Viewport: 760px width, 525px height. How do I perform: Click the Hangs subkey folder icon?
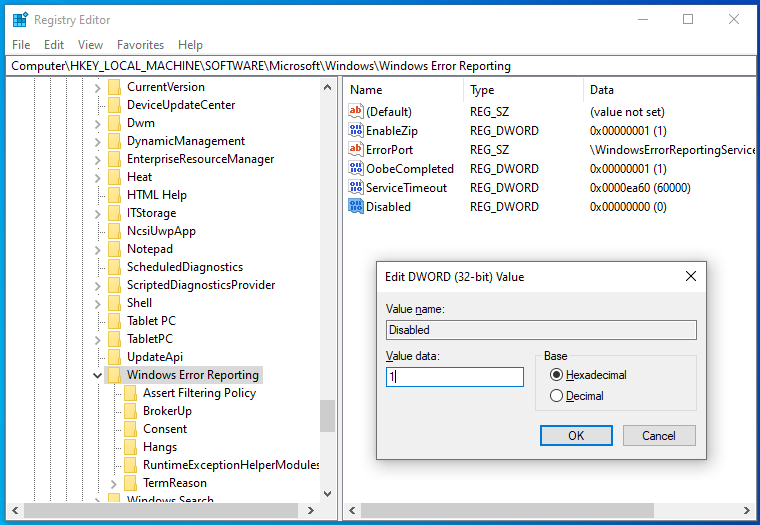130,447
